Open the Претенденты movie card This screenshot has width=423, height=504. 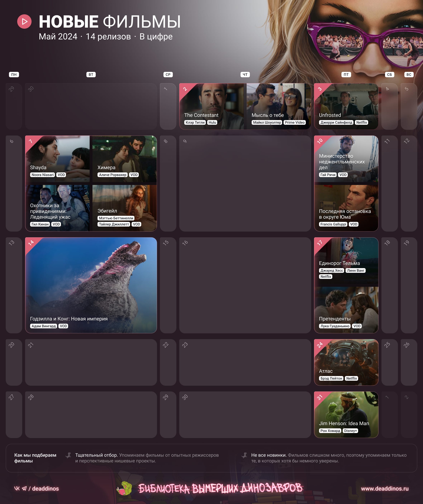coord(346,310)
